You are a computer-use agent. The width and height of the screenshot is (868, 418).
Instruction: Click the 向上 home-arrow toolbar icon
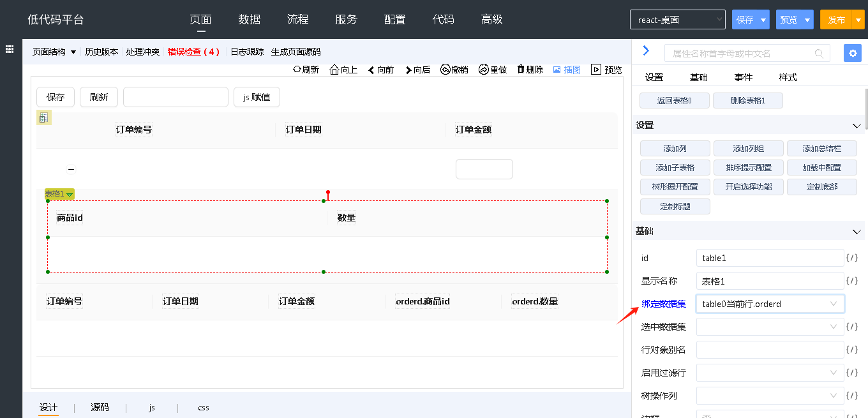pos(334,70)
